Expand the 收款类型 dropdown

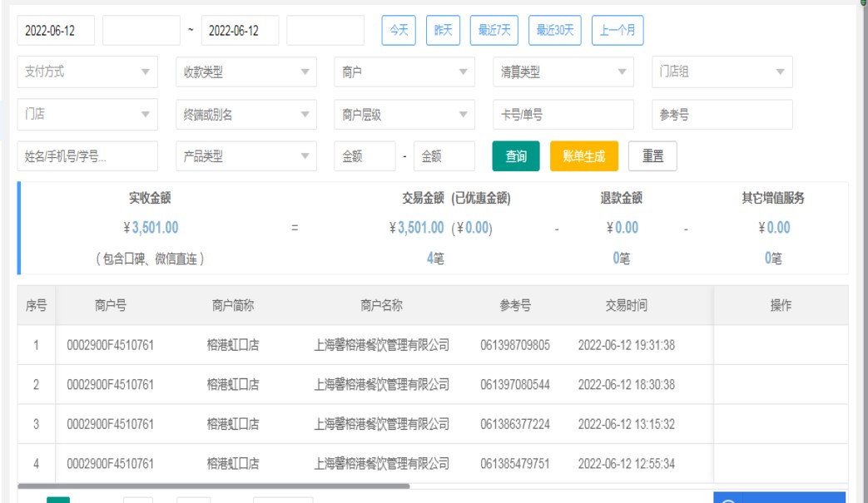coord(246,72)
